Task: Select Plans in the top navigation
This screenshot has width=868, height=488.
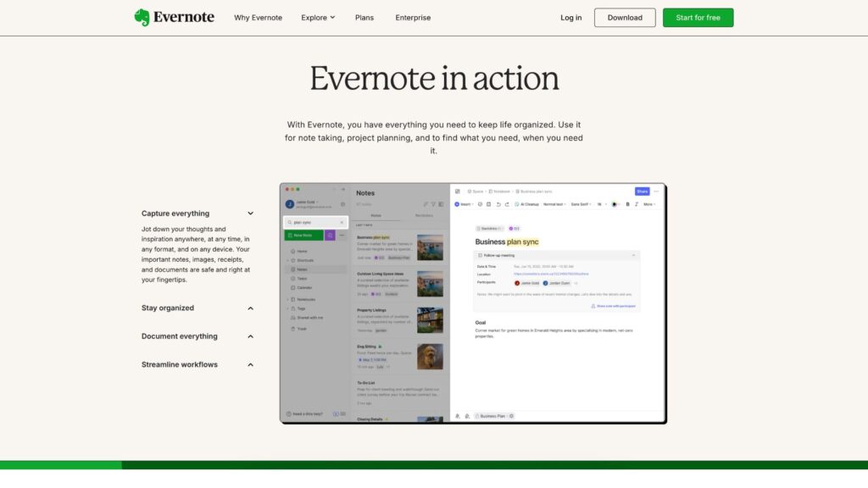Action: coord(364,17)
